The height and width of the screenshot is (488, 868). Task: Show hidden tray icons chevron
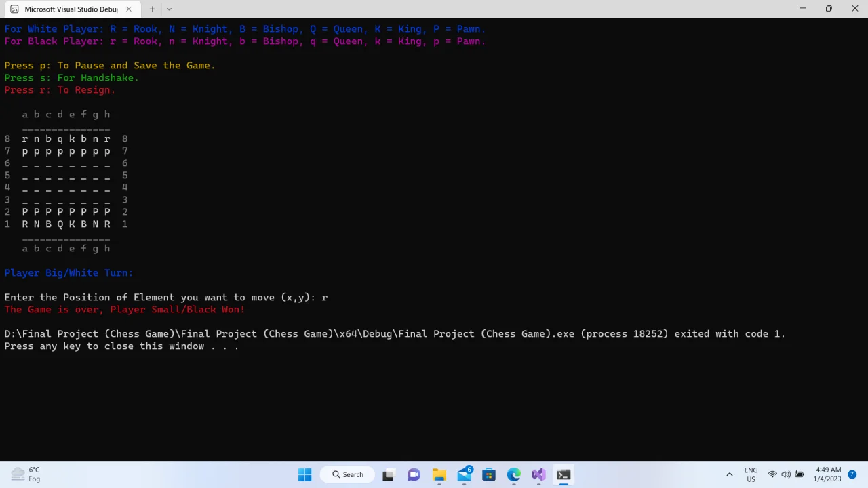point(730,474)
